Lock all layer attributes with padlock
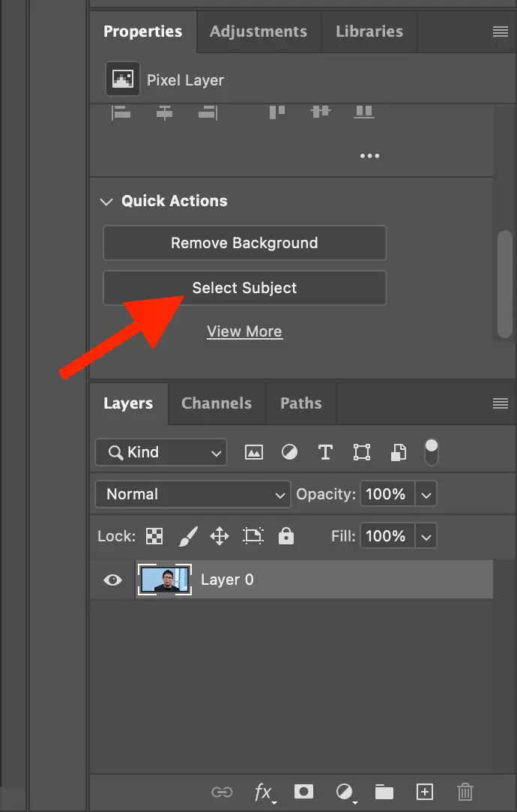Screen dimensions: 517x812 coord(285,536)
